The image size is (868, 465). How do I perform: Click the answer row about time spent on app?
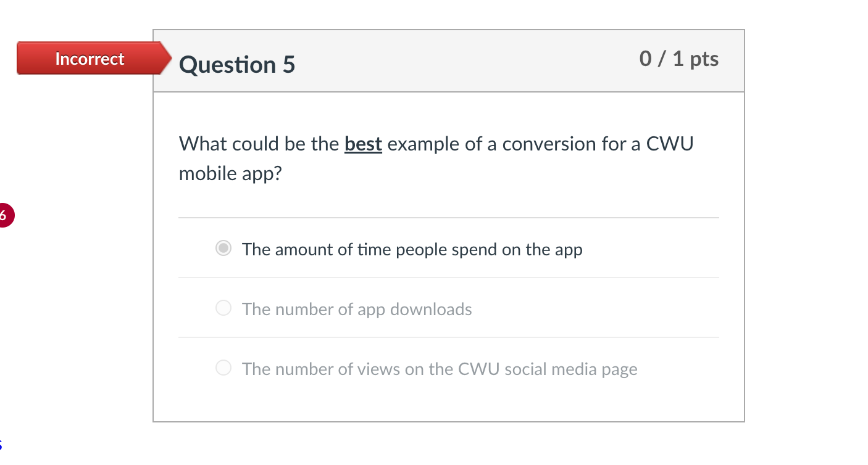[412, 249]
